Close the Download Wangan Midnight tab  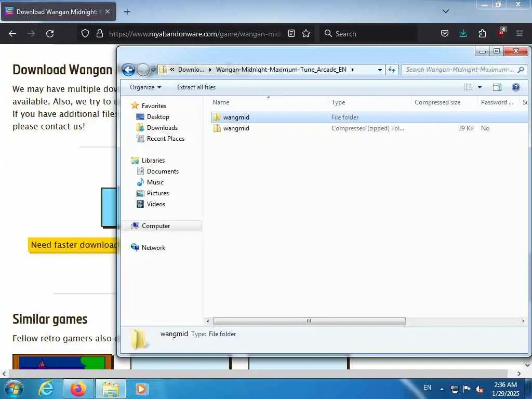pyautogui.click(x=107, y=11)
